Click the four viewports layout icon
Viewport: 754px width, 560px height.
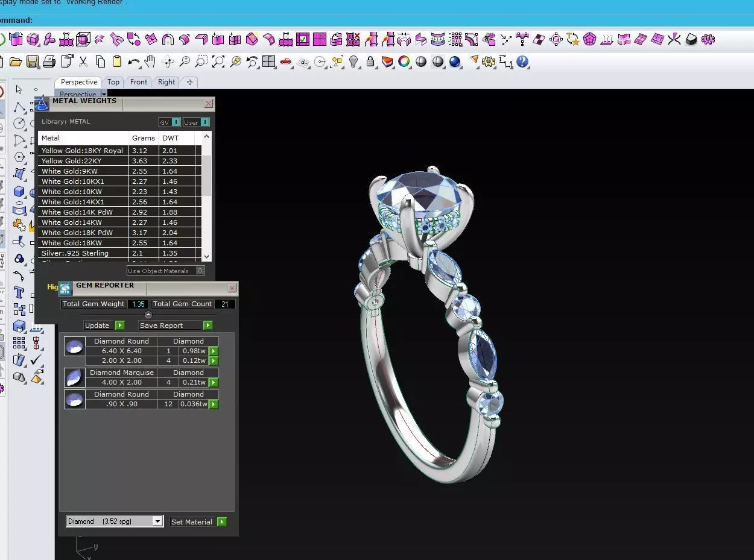269,61
